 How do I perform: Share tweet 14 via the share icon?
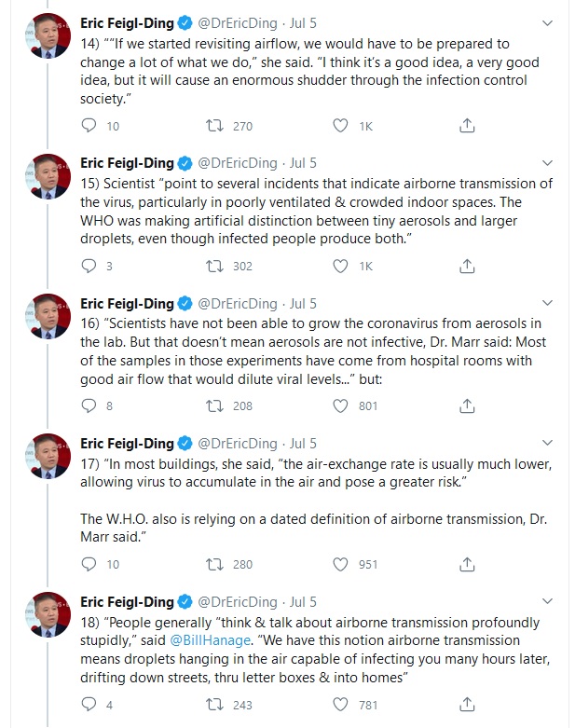click(468, 126)
